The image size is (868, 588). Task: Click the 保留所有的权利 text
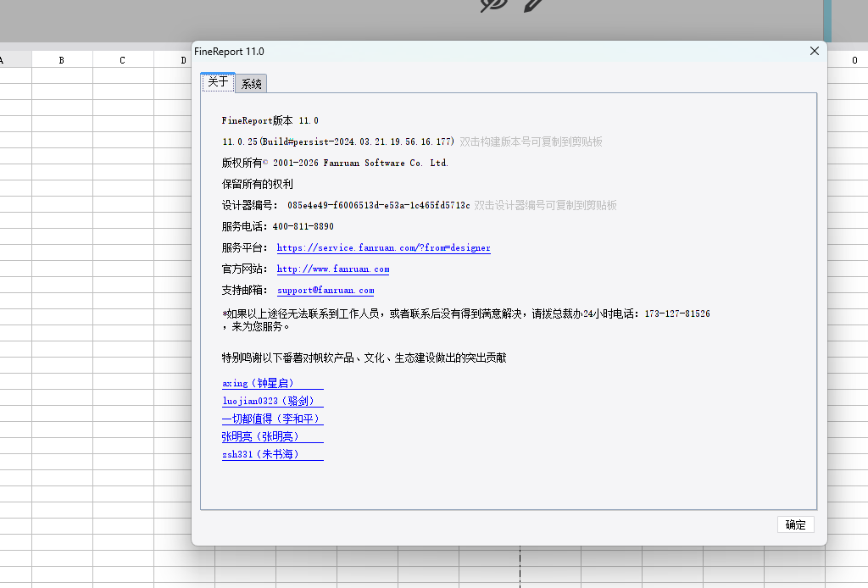[258, 184]
